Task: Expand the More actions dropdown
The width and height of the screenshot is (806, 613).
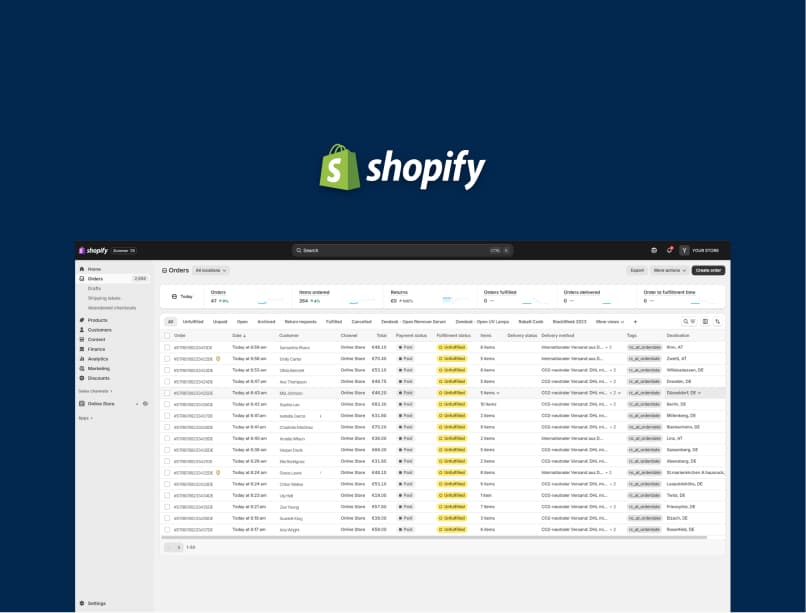Action: pyautogui.click(x=669, y=270)
